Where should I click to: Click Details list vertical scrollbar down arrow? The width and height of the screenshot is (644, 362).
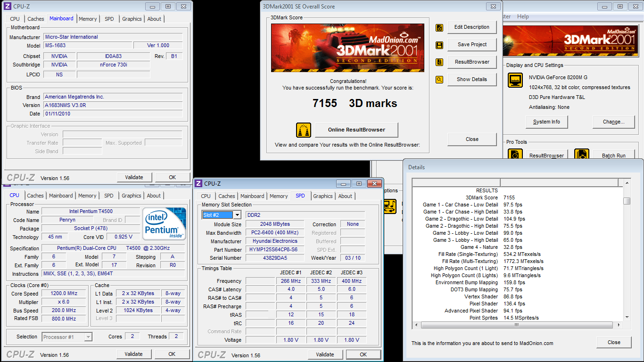tap(627, 317)
